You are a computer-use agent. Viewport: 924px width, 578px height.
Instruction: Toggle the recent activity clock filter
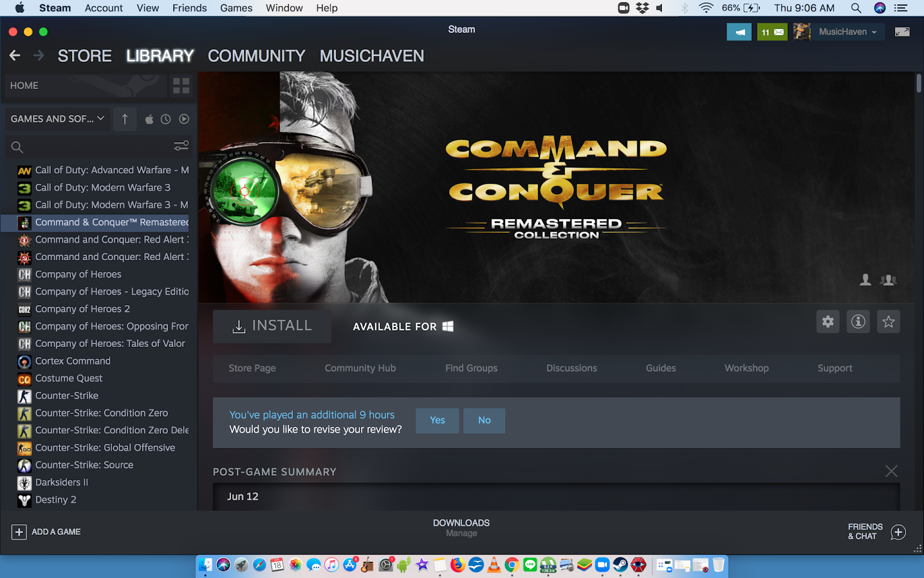click(x=166, y=119)
